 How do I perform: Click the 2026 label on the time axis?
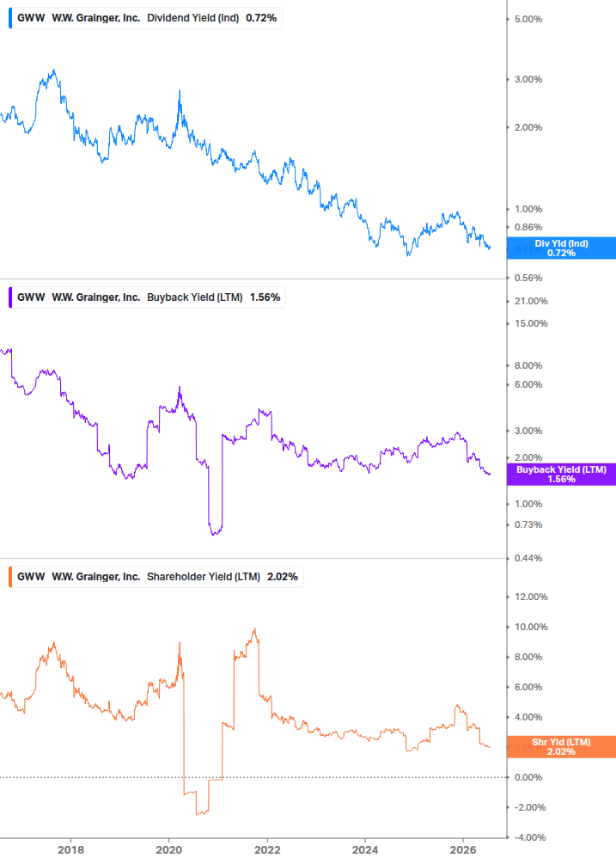click(x=463, y=850)
